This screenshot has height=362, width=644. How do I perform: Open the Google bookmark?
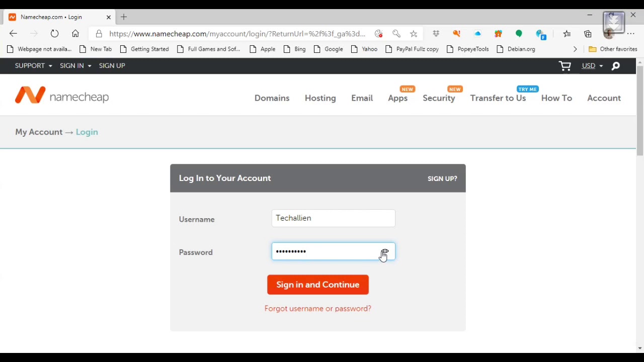(329, 49)
